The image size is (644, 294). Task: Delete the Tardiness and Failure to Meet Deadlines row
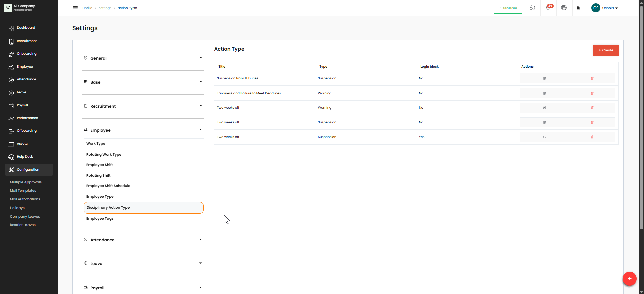pyautogui.click(x=592, y=93)
